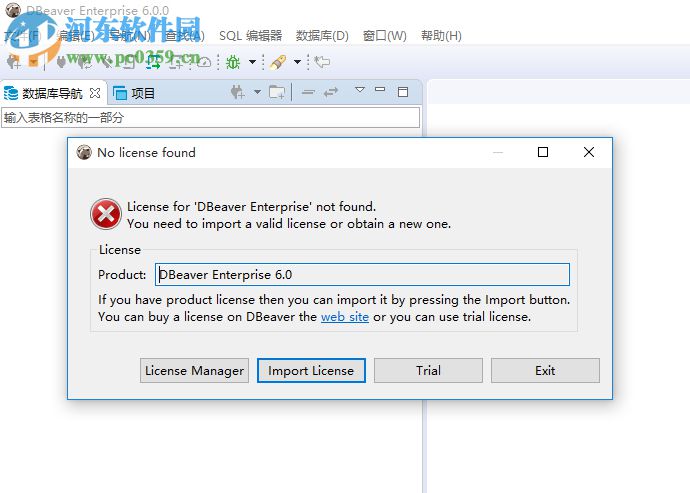Click the "License for 'DBeaver Enterprise' not found." text

252,206
